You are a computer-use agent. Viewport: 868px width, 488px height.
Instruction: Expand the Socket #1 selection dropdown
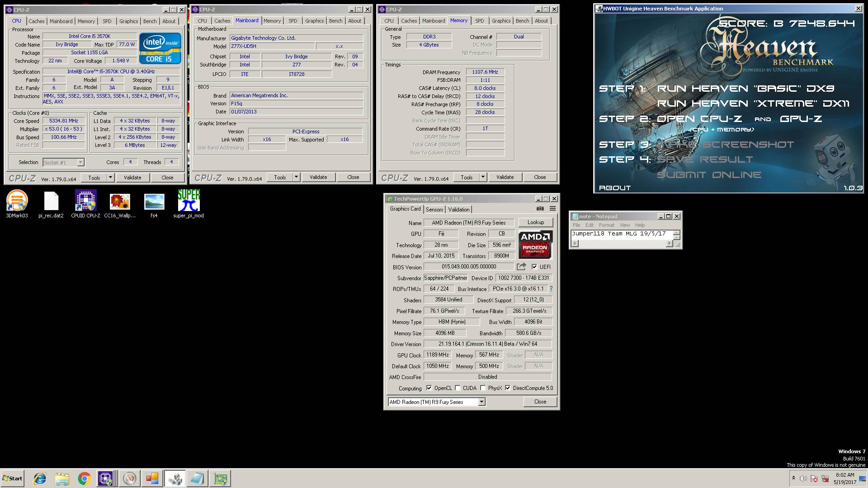pos(80,162)
